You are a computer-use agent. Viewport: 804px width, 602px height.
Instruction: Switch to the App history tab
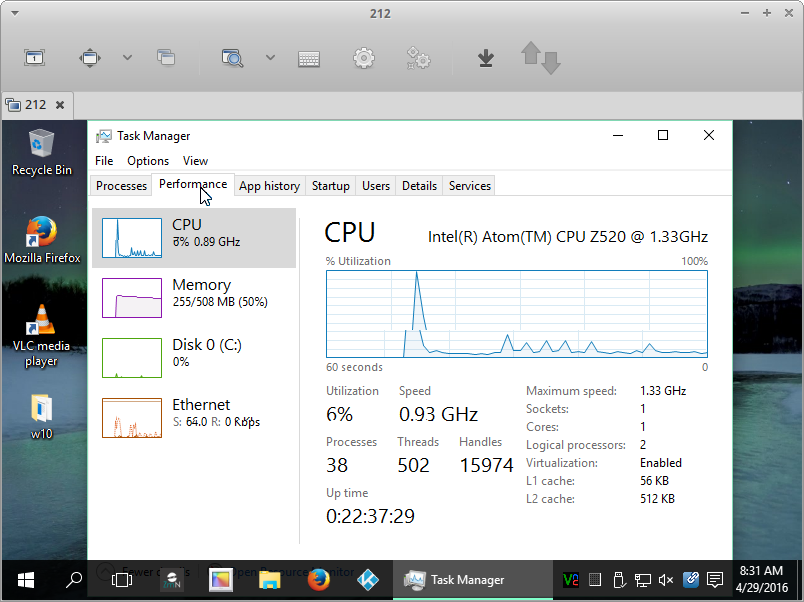point(270,186)
